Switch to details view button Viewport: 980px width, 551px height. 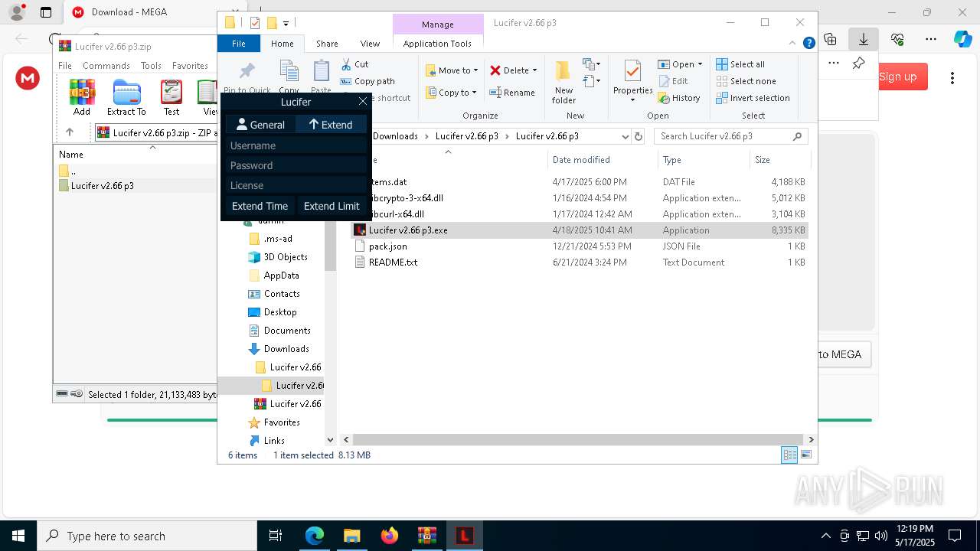[x=789, y=455]
